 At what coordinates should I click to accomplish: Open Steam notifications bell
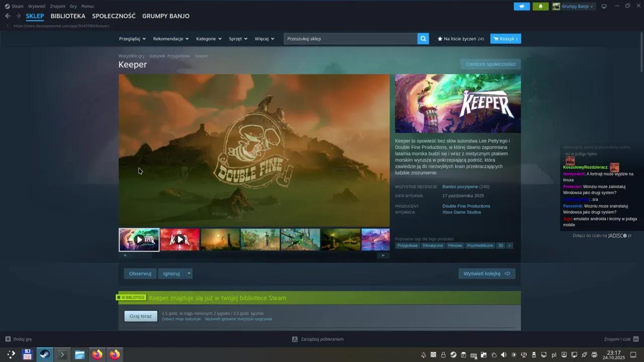click(540, 7)
